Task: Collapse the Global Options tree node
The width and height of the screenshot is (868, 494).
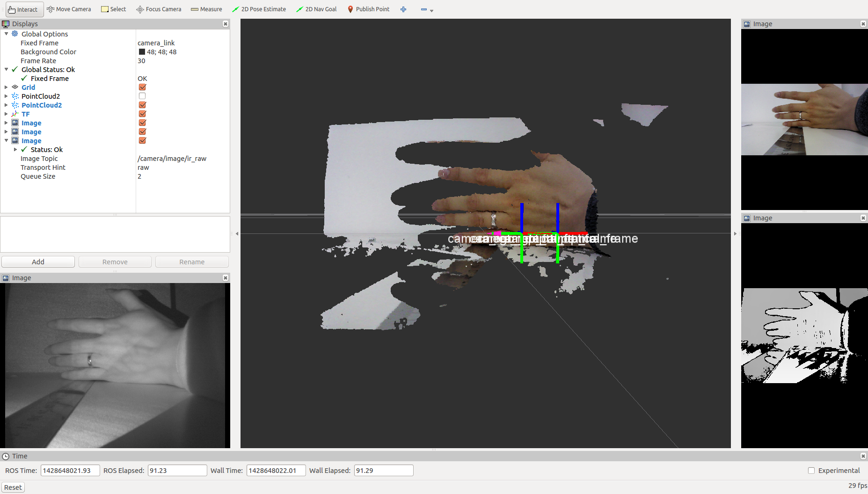Action: [6, 34]
